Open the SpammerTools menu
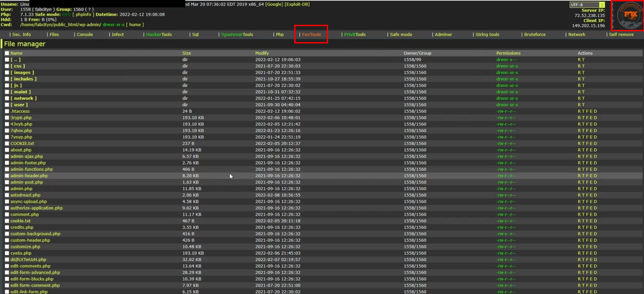The width and height of the screenshot is (644, 294). [237, 34]
